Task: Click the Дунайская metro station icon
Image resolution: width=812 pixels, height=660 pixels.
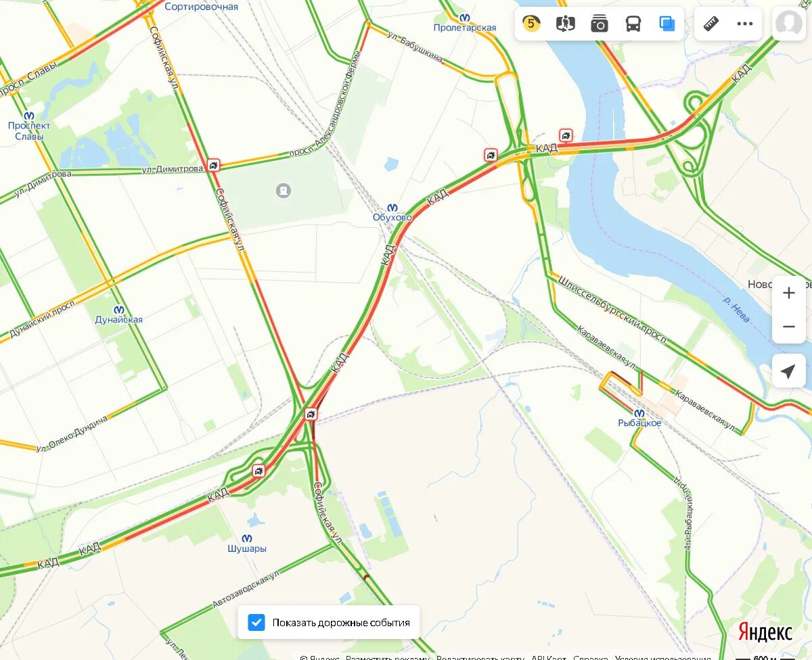Action: 119,310
